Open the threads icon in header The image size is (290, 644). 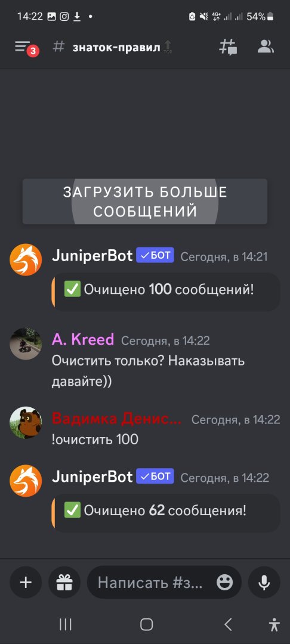click(x=227, y=47)
